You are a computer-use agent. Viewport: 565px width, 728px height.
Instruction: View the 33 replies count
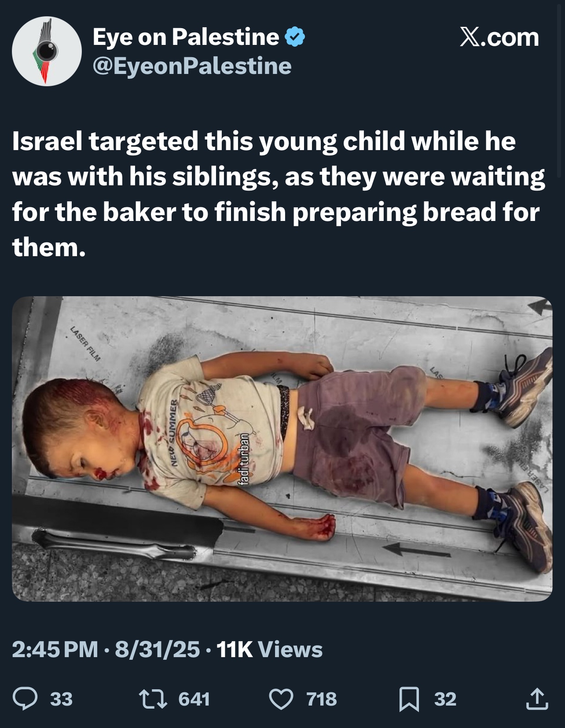tap(61, 699)
